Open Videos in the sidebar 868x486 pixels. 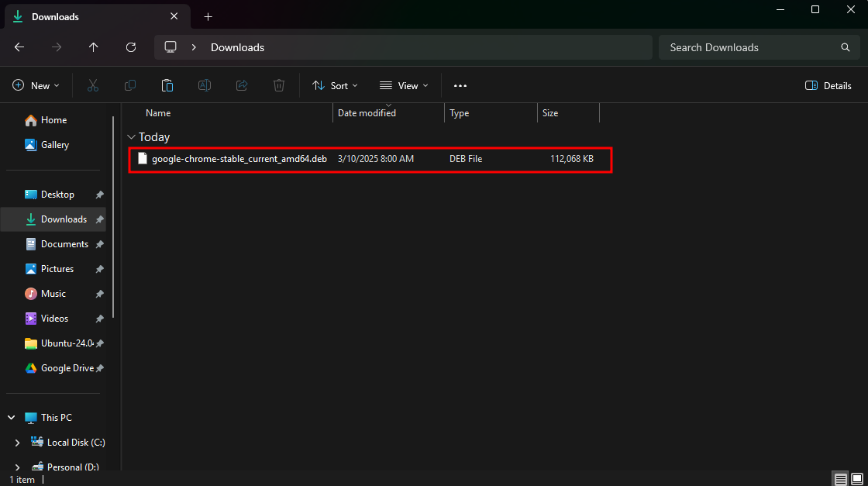46,319
